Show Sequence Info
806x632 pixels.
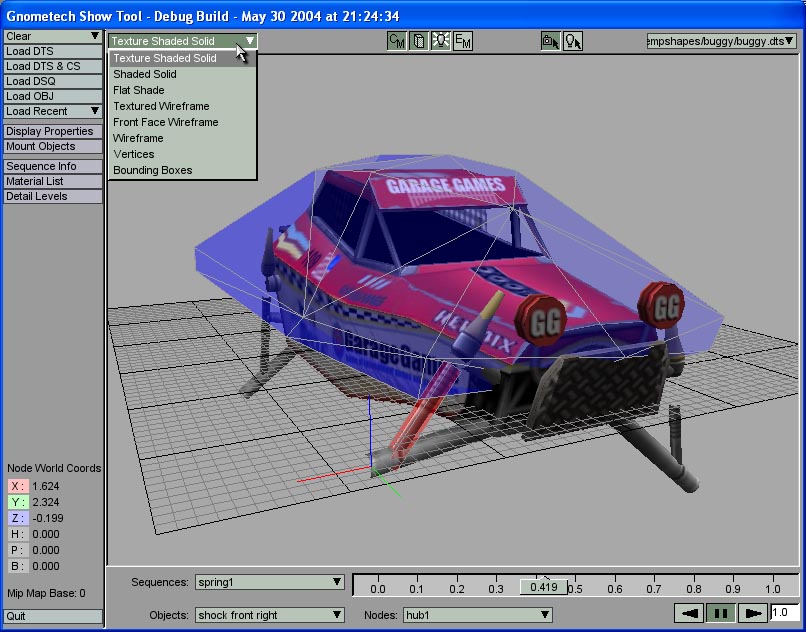(x=52, y=166)
